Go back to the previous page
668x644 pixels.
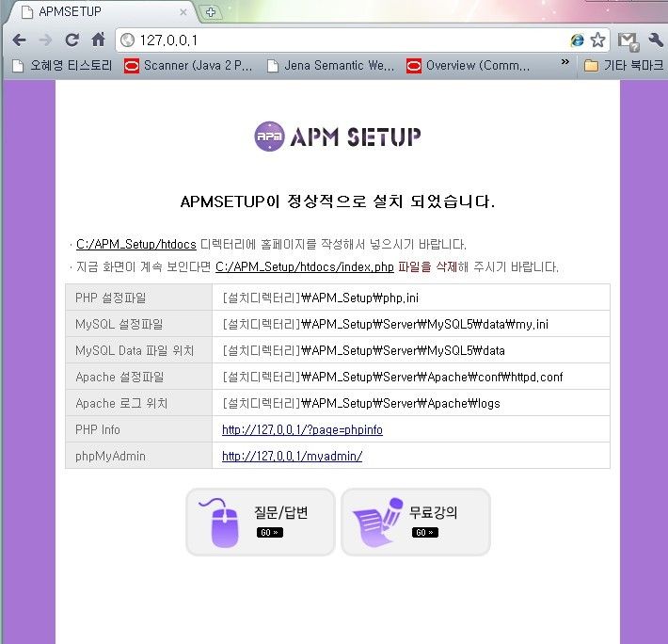point(19,40)
